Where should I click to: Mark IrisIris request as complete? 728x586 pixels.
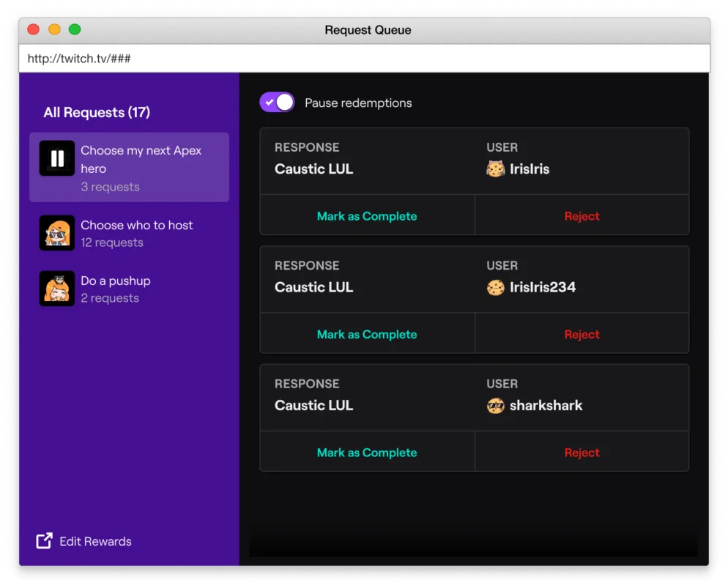click(367, 216)
